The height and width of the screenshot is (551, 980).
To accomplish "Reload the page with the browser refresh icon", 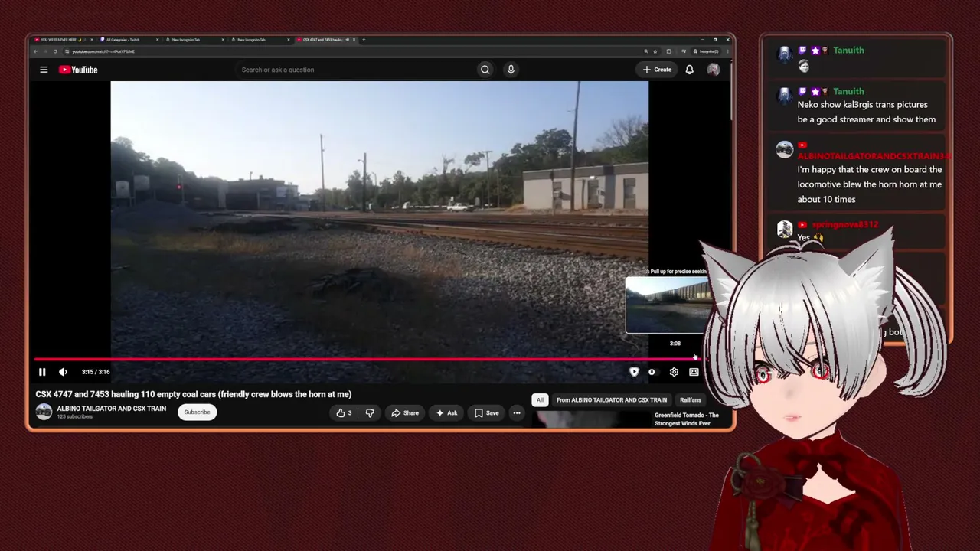I will 55,51.
